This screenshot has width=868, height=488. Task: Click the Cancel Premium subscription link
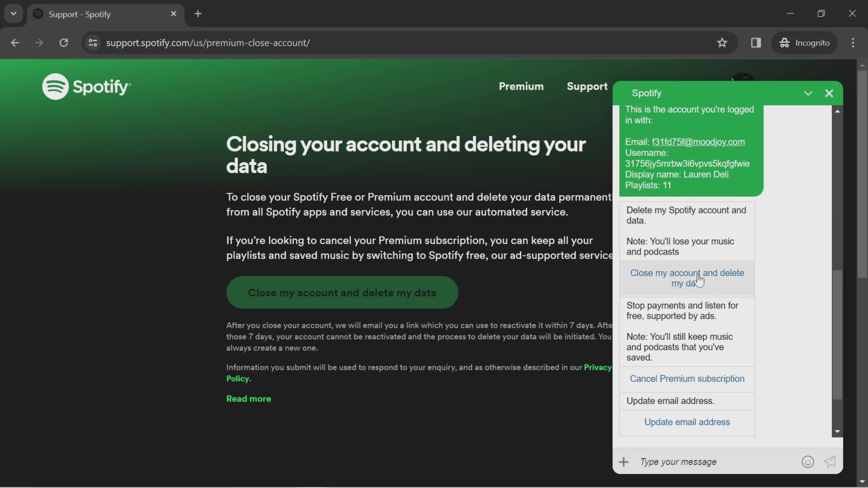pyautogui.click(x=687, y=378)
